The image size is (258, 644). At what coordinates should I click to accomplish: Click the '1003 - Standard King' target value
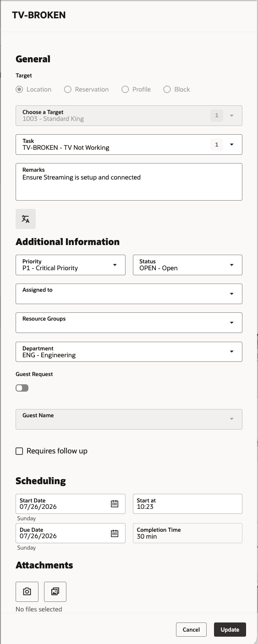click(x=53, y=119)
